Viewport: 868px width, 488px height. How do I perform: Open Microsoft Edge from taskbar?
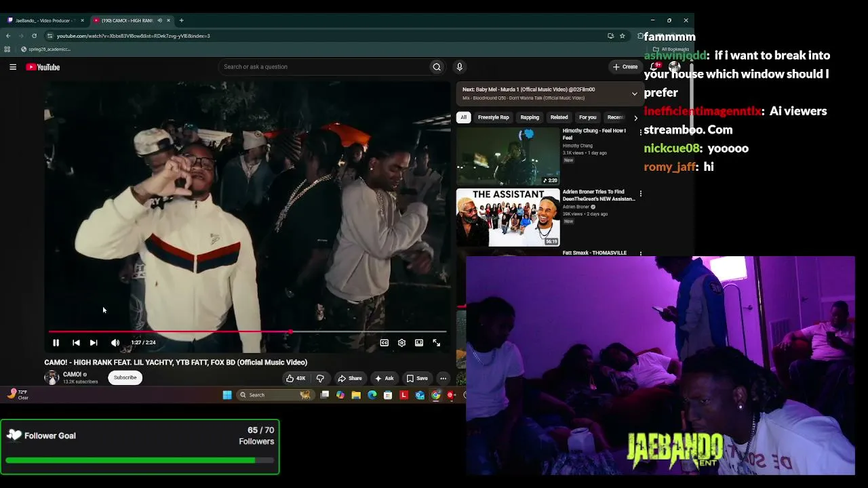click(372, 395)
